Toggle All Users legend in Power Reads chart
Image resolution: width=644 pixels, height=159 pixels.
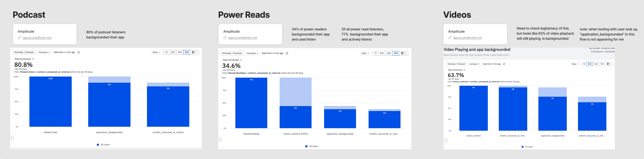click(311, 146)
